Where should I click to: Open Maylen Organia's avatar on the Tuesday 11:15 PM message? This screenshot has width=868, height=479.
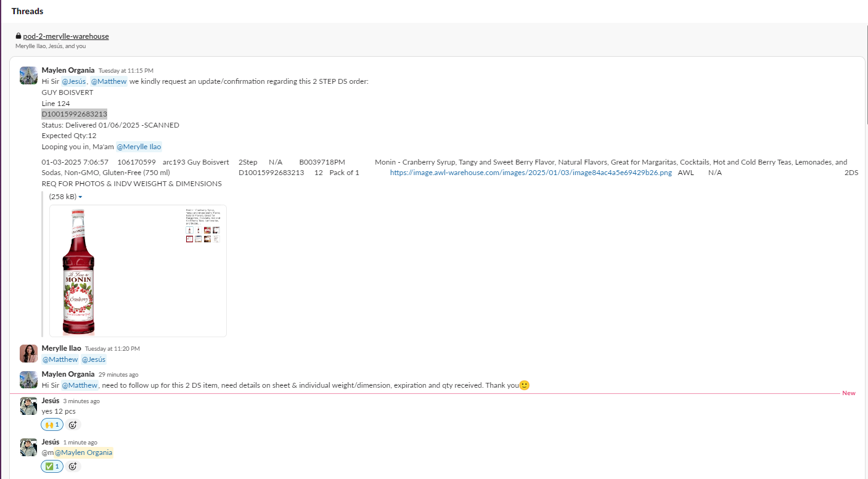(28, 75)
